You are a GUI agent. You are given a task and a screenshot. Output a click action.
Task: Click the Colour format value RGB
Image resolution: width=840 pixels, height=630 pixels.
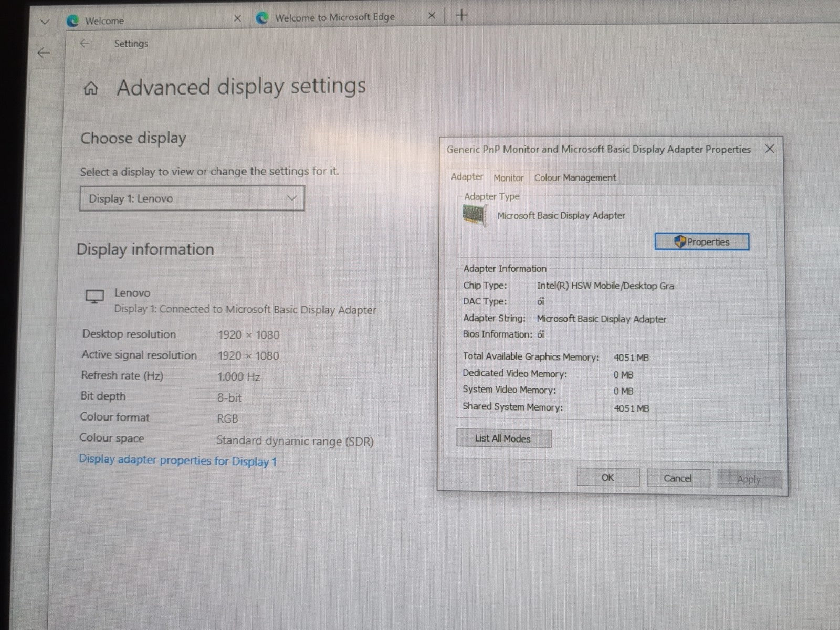[x=227, y=419]
